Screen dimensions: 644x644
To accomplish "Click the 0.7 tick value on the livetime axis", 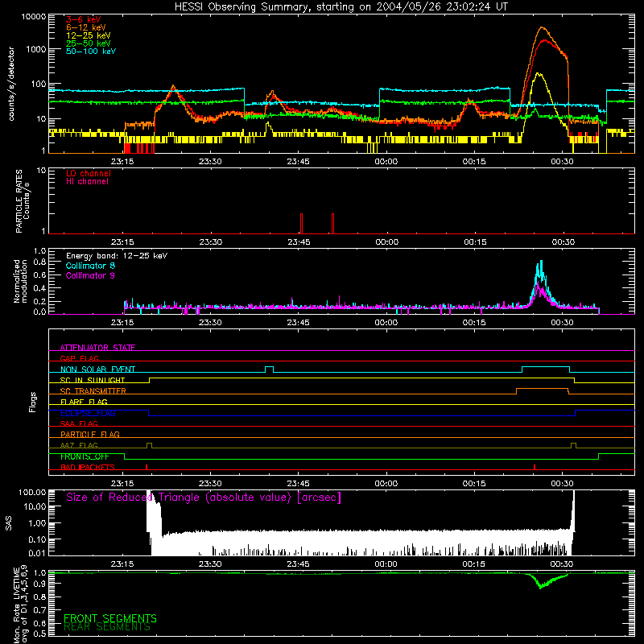I will click(x=39, y=610).
